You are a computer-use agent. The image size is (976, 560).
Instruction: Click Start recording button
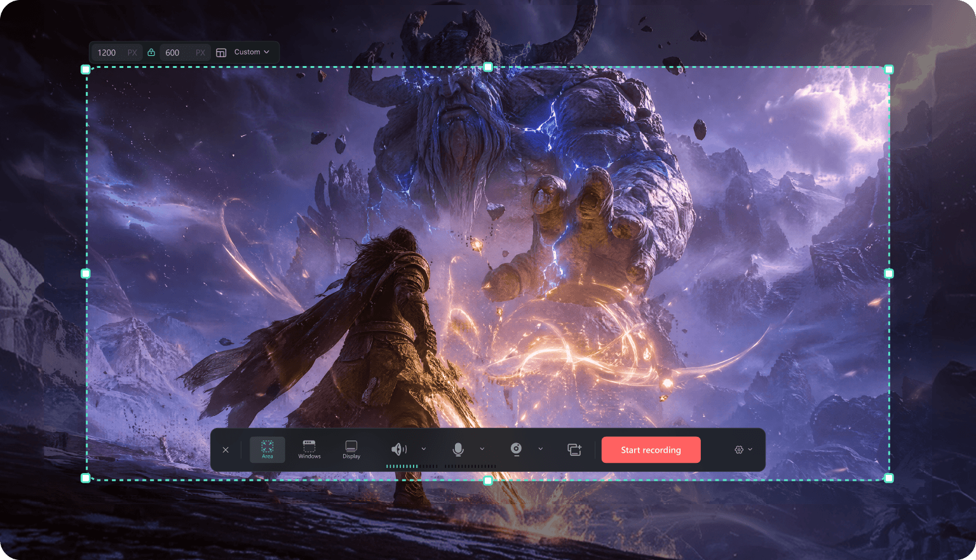tap(651, 450)
